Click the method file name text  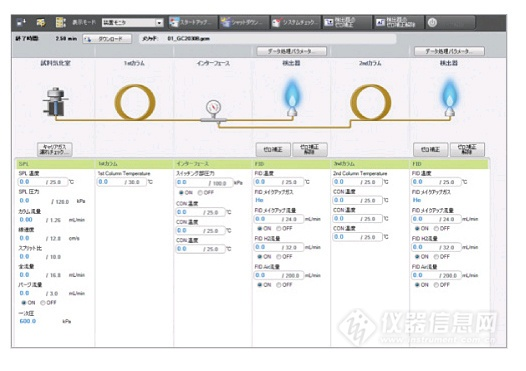[189, 39]
